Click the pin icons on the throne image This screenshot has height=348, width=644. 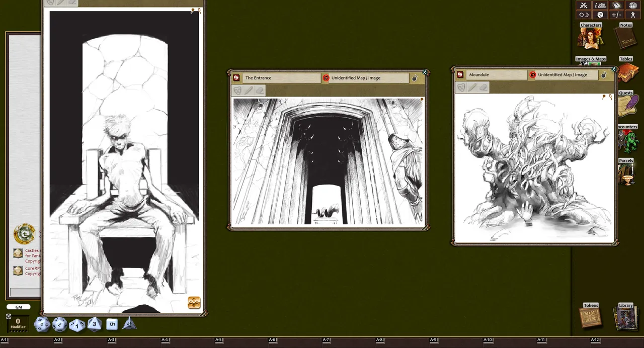coord(196,11)
